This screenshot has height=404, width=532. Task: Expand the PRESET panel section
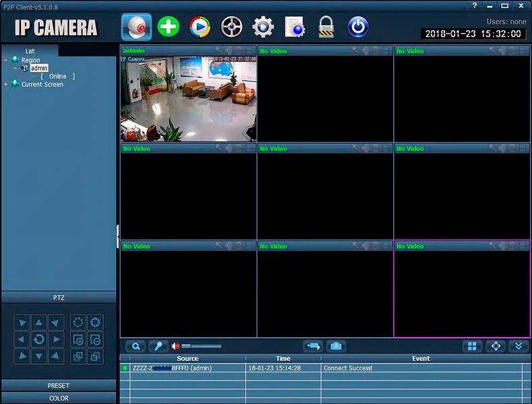click(59, 386)
